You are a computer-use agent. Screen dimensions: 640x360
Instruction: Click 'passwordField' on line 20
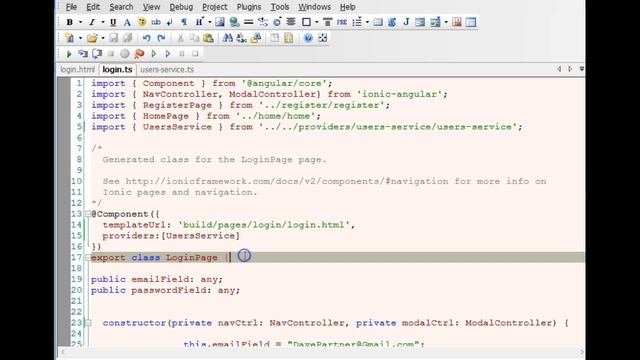(168, 290)
